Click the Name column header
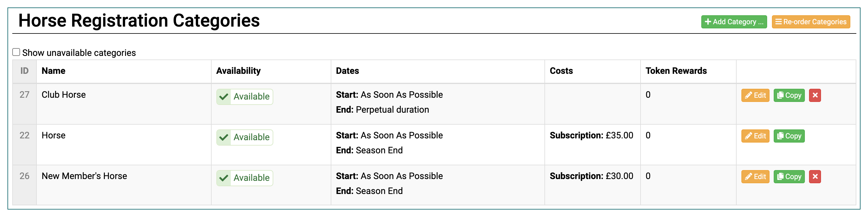The height and width of the screenshot is (217, 868). pyautogui.click(x=54, y=71)
